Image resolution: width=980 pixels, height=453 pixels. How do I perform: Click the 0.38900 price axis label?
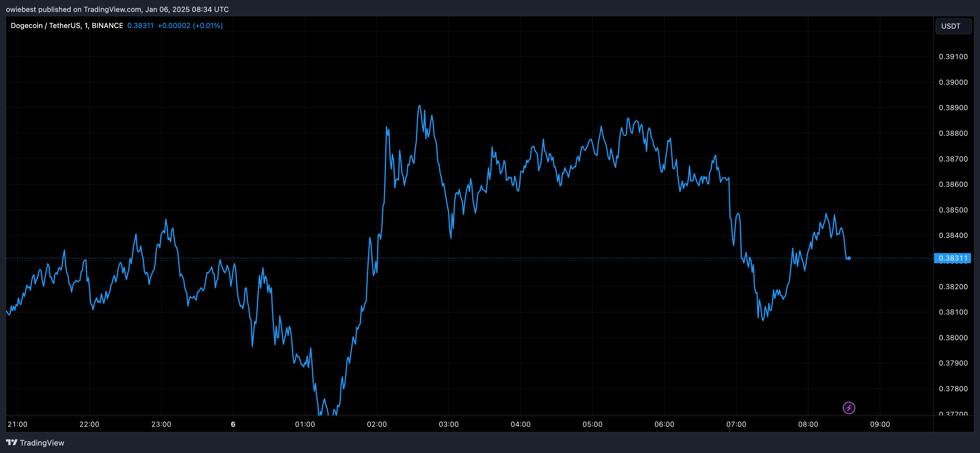(953, 108)
